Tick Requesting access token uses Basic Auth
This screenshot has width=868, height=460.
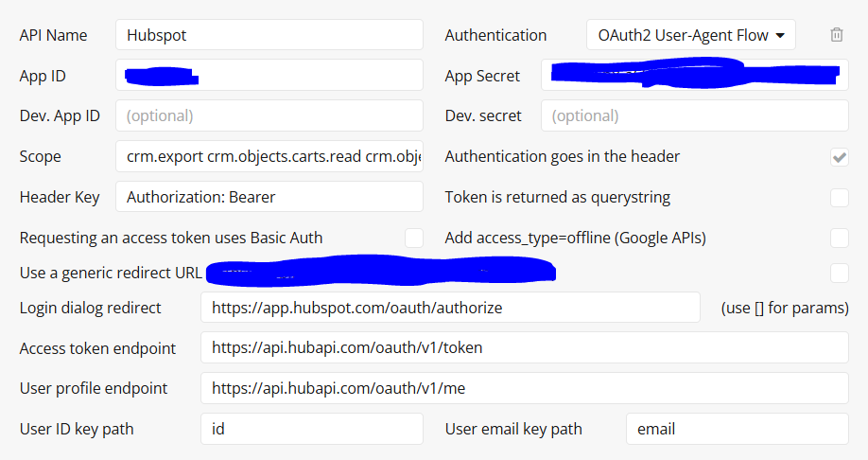(x=414, y=238)
